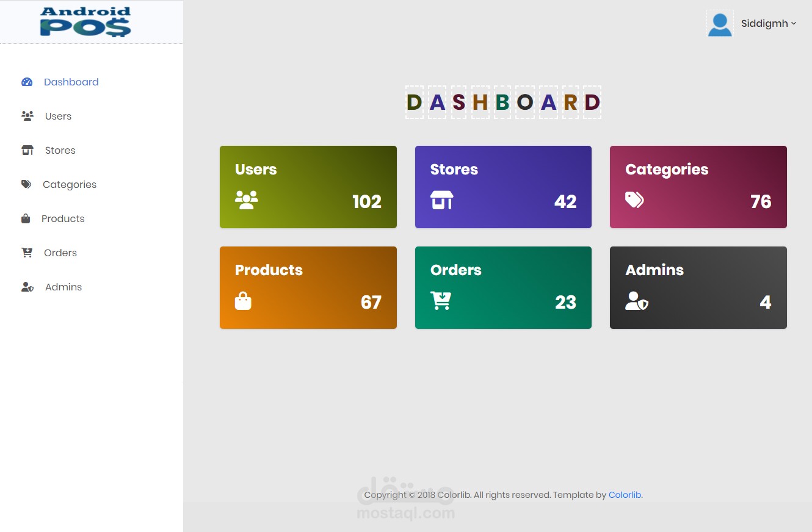812x532 pixels.
Task: Navigate to Orders in sidebar
Action: pyautogui.click(x=60, y=253)
